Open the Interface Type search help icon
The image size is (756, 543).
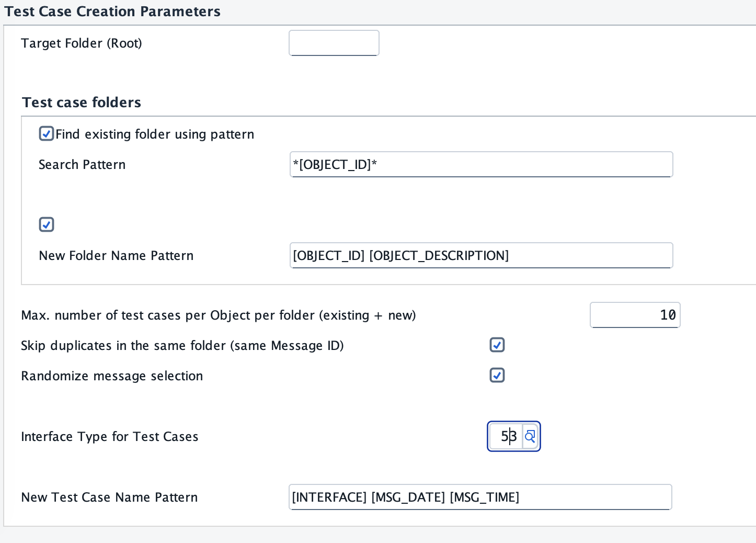pos(530,436)
